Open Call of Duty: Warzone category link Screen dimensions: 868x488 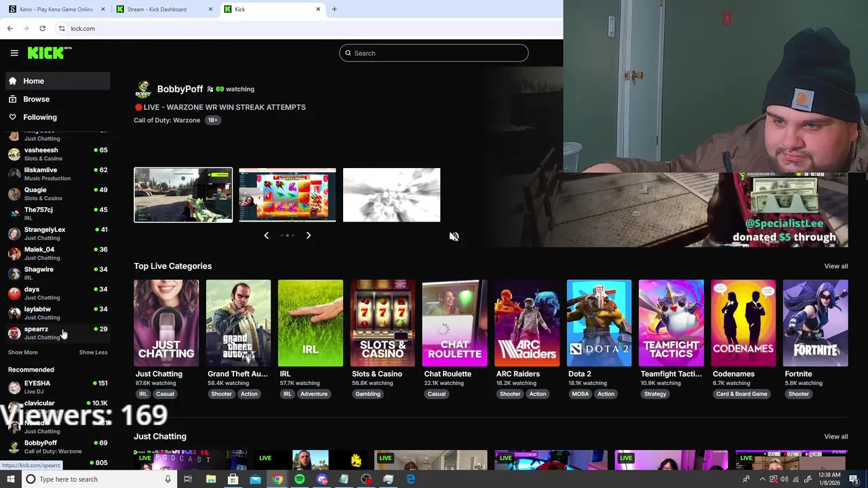(167, 120)
